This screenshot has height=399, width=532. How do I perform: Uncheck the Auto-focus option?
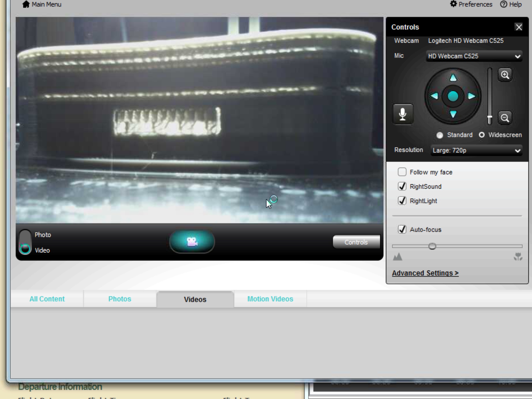(402, 229)
